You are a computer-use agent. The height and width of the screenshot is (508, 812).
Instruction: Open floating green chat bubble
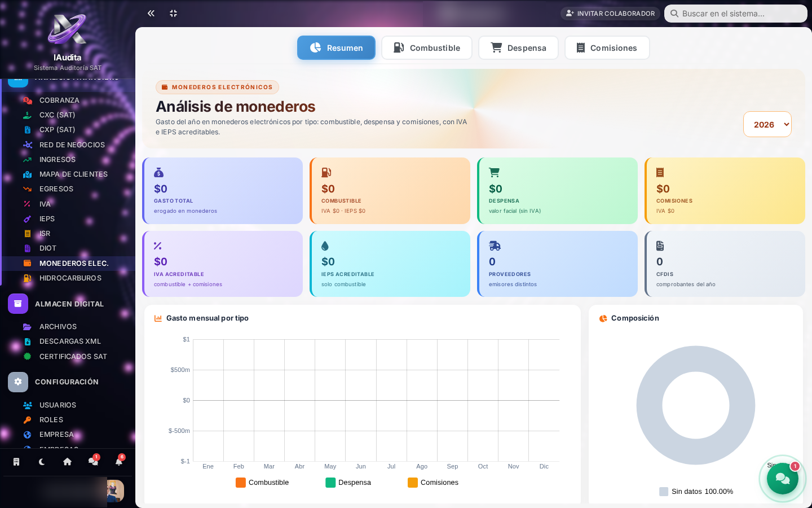point(783,479)
